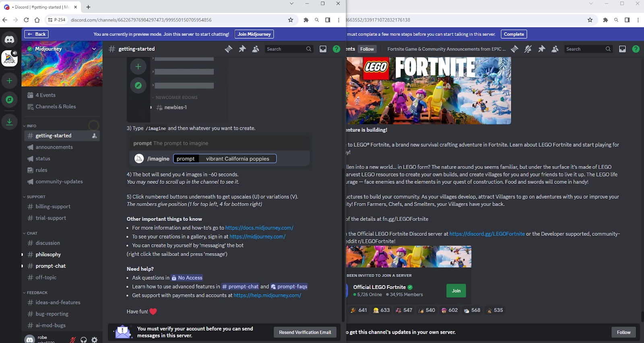
Task: Open green Help icon in Fortnite window
Action: click(636, 49)
